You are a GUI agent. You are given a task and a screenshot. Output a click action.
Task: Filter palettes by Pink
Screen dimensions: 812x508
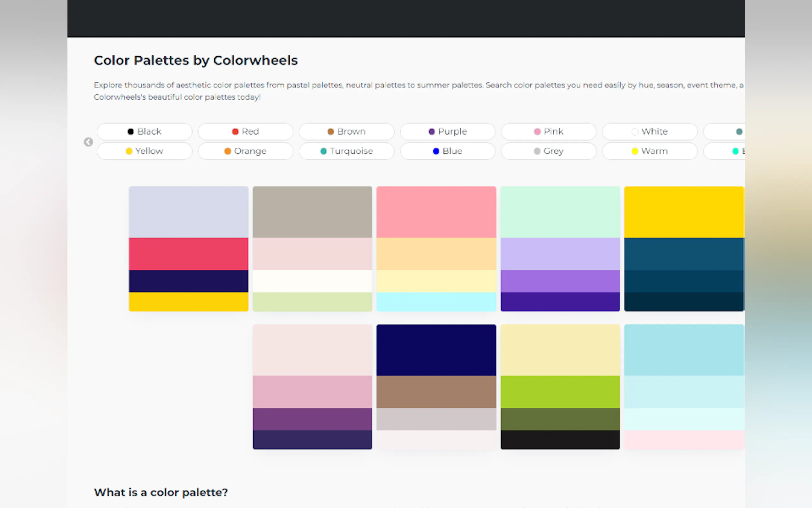coord(549,131)
